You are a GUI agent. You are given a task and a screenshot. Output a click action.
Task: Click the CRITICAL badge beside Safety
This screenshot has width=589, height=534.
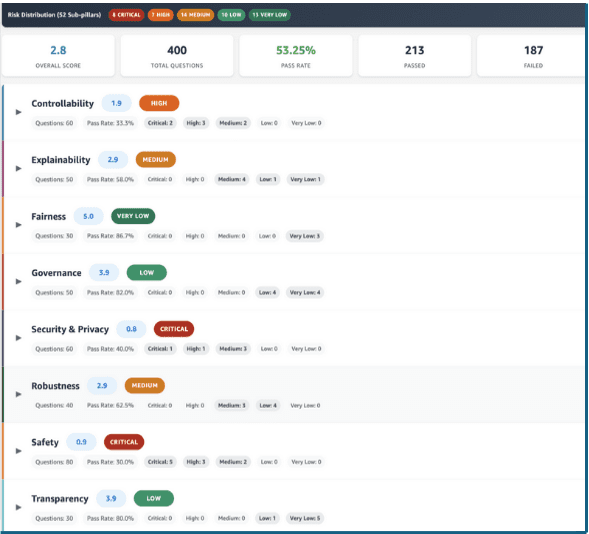(124, 442)
